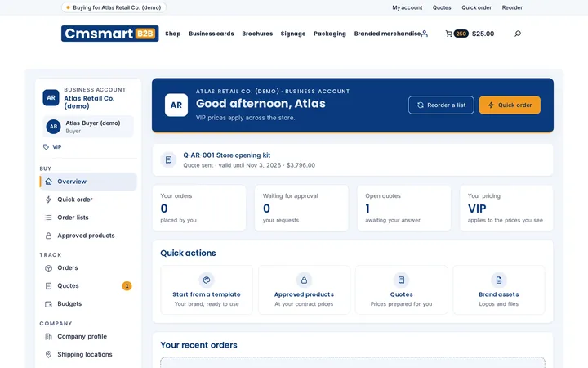The image size is (588, 368).
Task: Click the Overview home icon in sidebar
Action: coord(48,182)
